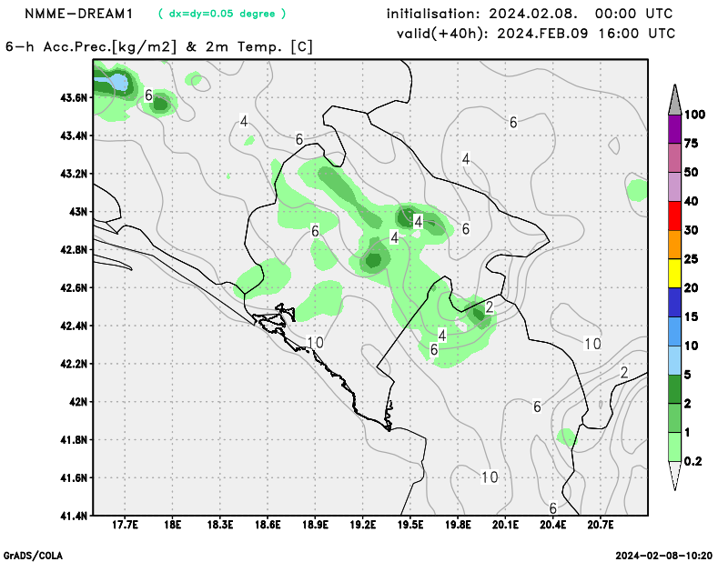Pick the lilac 40–50 legend color band
Image resolution: width=728 pixels, height=562 pixels.
pyautogui.click(x=674, y=187)
